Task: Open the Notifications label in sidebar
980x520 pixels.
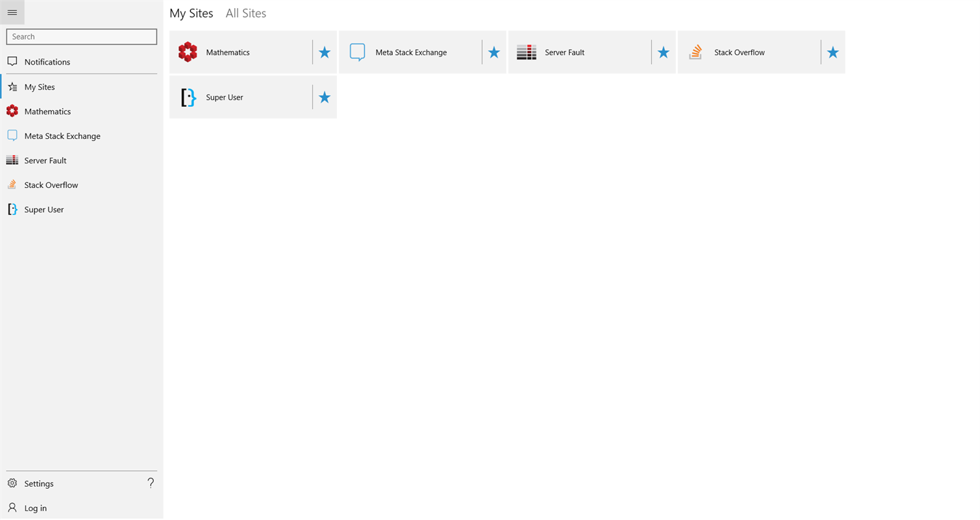Action: [48, 62]
